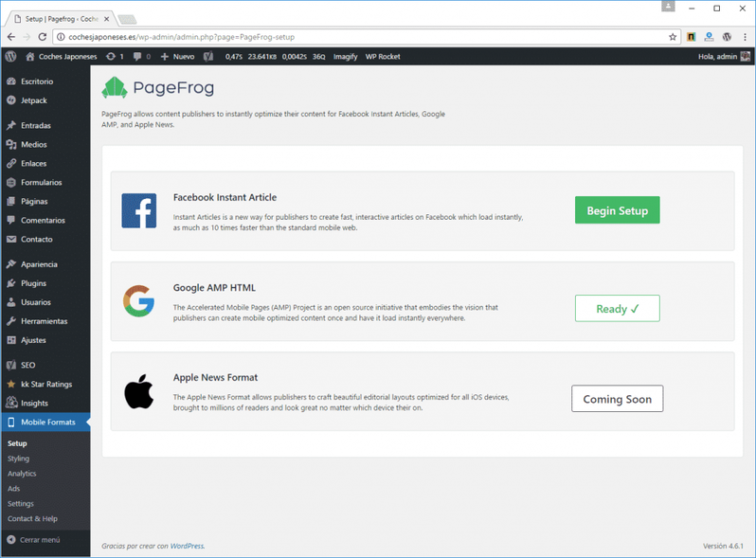Open the Settings submenu item
Viewport: 756px width, 558px height.
click(x=20, y=503)
